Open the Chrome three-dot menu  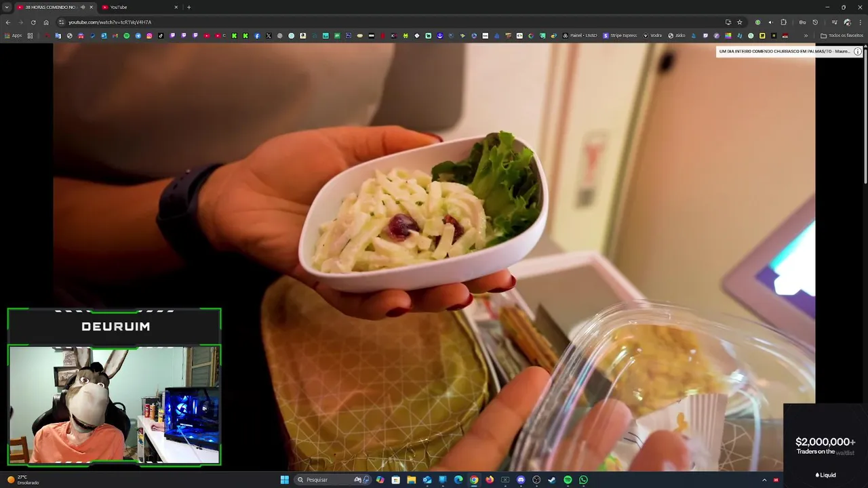pyautogui.click(x=860, y=22)
